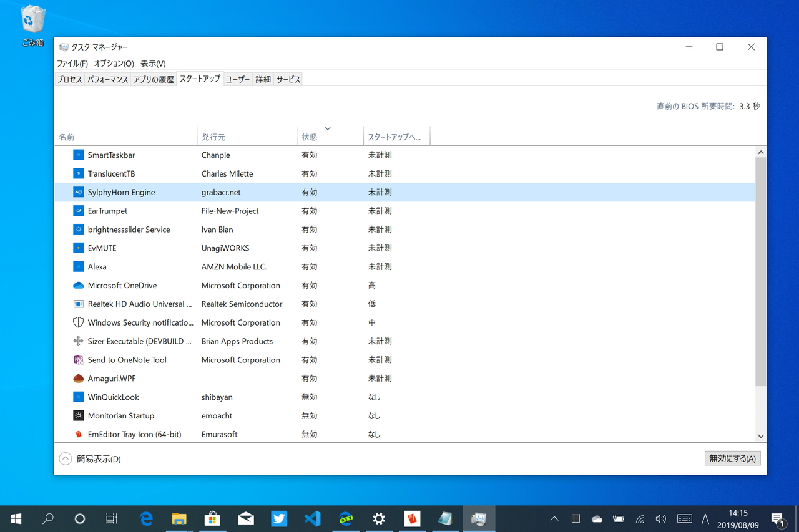Image resolution: width=799 pixels, height=532 pixels.
Task: Open the Windows Start menu
Action: [x=16, y=519]
